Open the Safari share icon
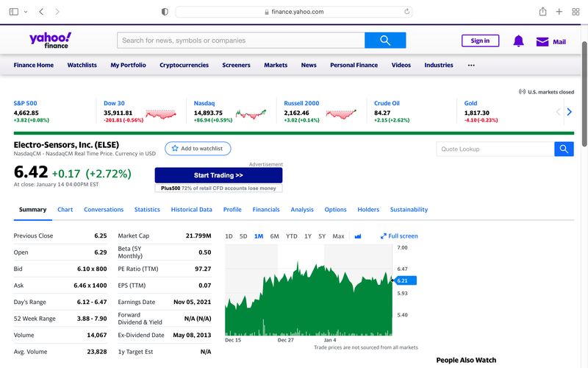Viewport: 588px width, 368px height. (542, 12)
